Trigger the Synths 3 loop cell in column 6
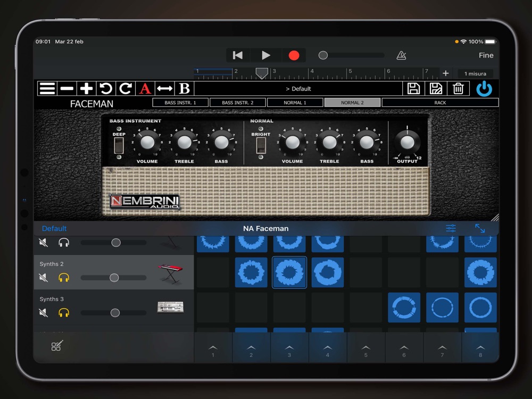532x399 pixels. (x=404, y=307)
